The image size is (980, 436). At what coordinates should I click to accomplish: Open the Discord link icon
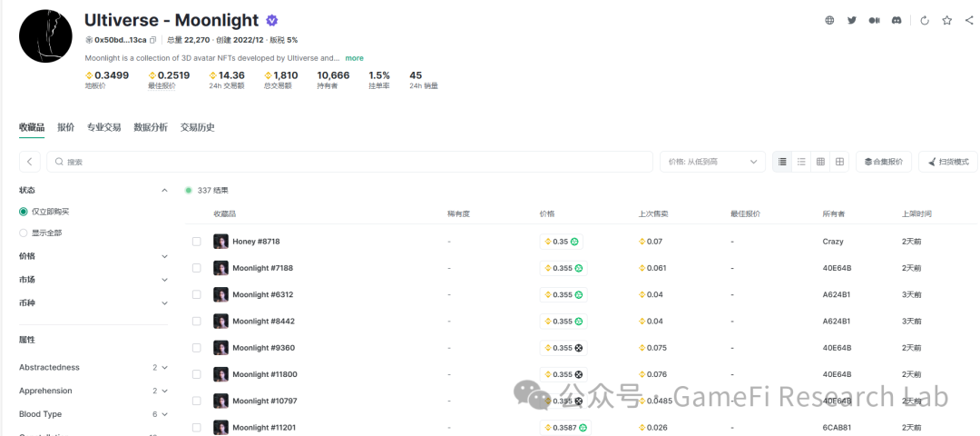(x=897, y=20)
